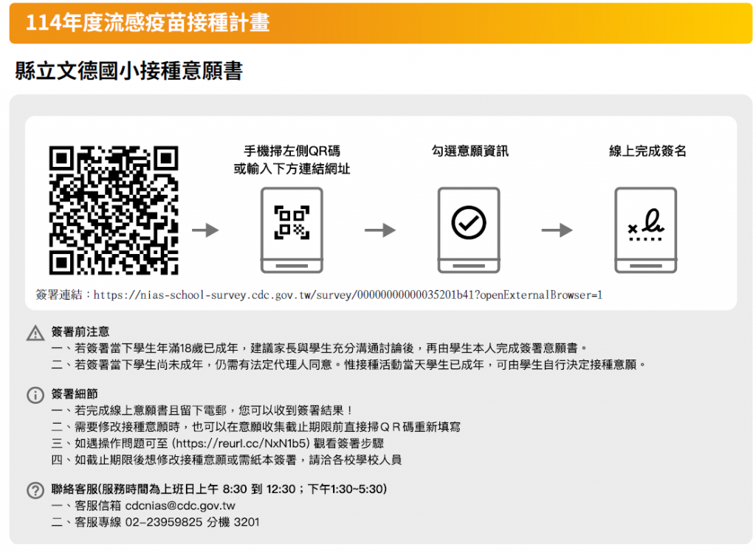Click the info circle icon beside 簽署細節
The image size is (756, 553).
pos(35,395)
